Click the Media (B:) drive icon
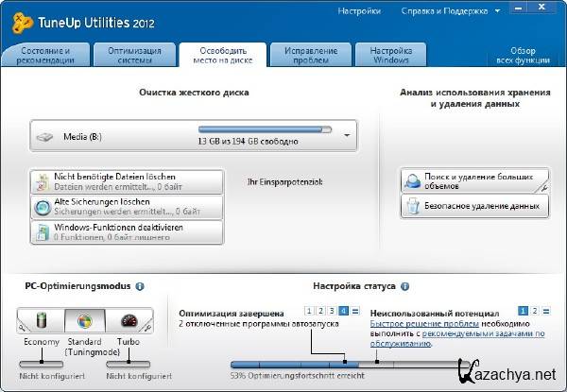The width and height of the screenshot is (567, 392). click(x=46, y=137)
